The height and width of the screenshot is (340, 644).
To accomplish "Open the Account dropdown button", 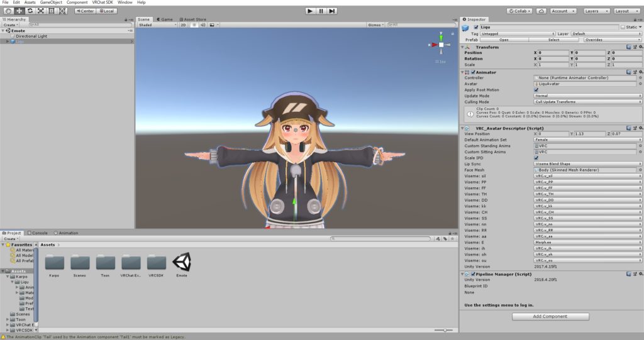I will point(563,11).
